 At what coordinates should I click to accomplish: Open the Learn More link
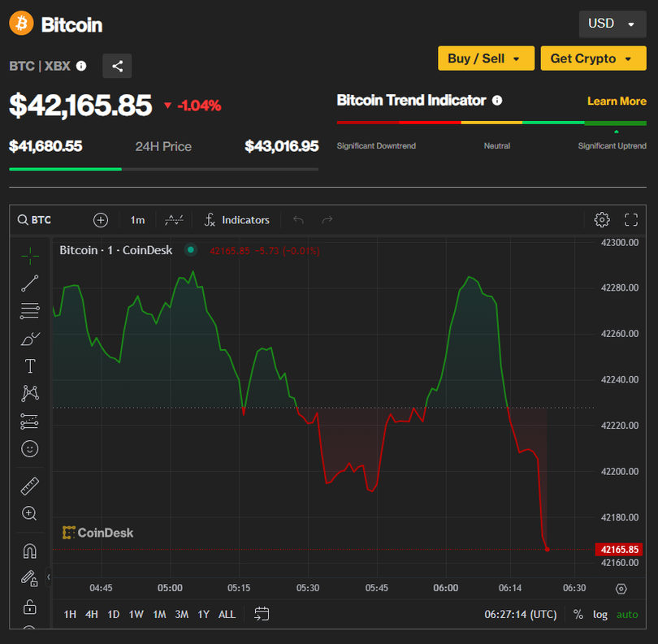click(x=617, y=102)
